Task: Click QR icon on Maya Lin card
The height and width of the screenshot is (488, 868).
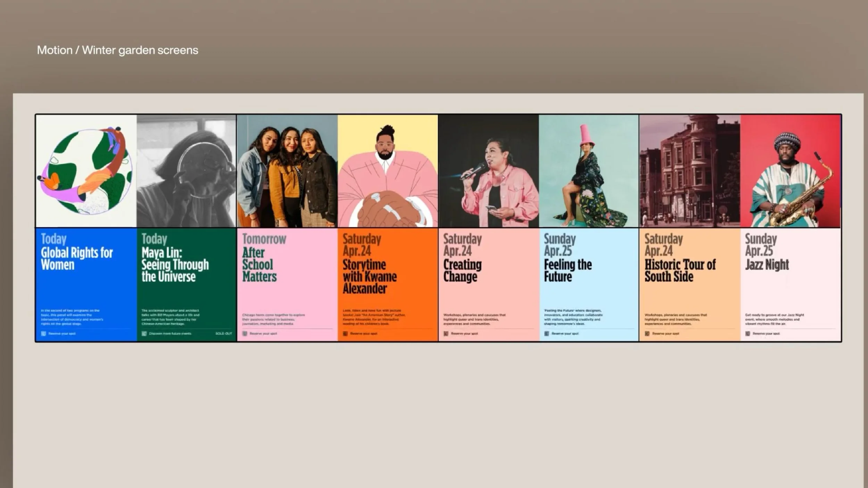Action: point(144,334)
